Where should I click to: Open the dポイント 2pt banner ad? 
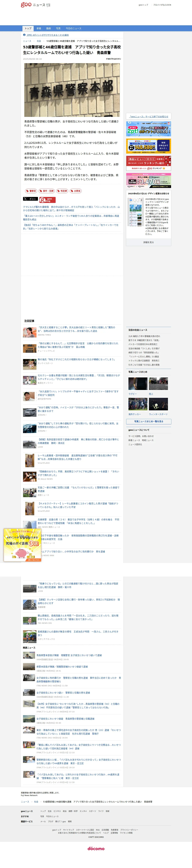pos(148,129)
